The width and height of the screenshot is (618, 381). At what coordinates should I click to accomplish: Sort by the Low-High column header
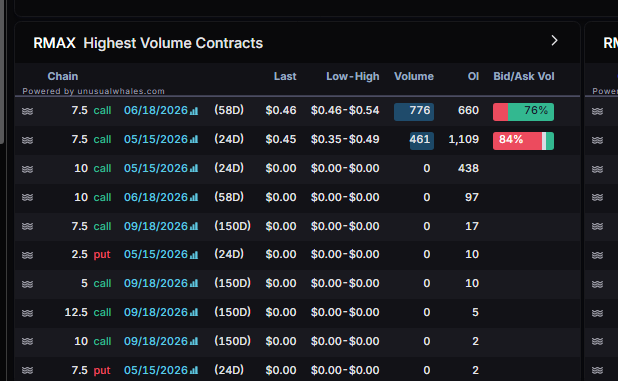(352, 76)
